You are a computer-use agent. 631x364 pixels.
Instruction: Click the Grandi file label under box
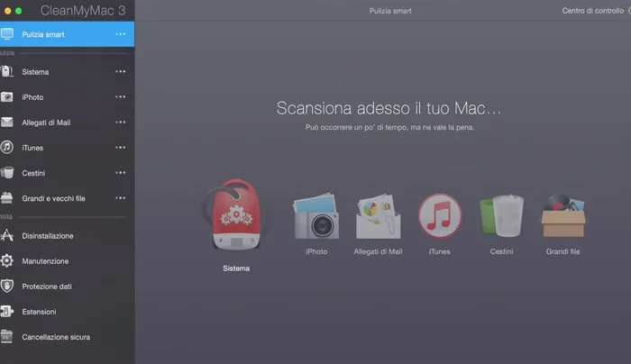[x=562, y=251]
